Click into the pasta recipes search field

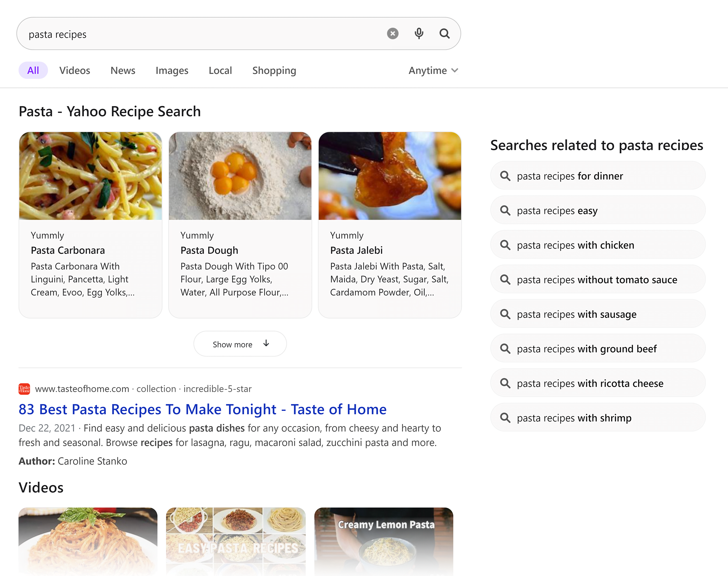tap(202, 34)
